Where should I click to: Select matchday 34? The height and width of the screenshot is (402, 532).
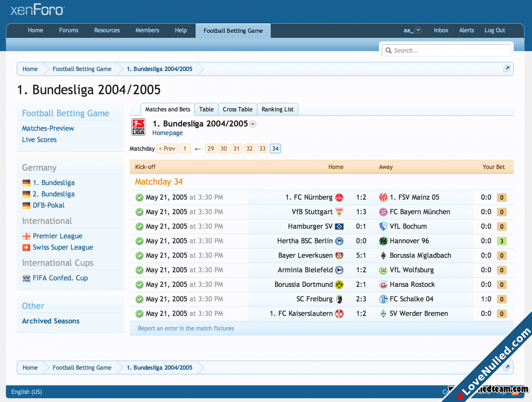point(275,149)
